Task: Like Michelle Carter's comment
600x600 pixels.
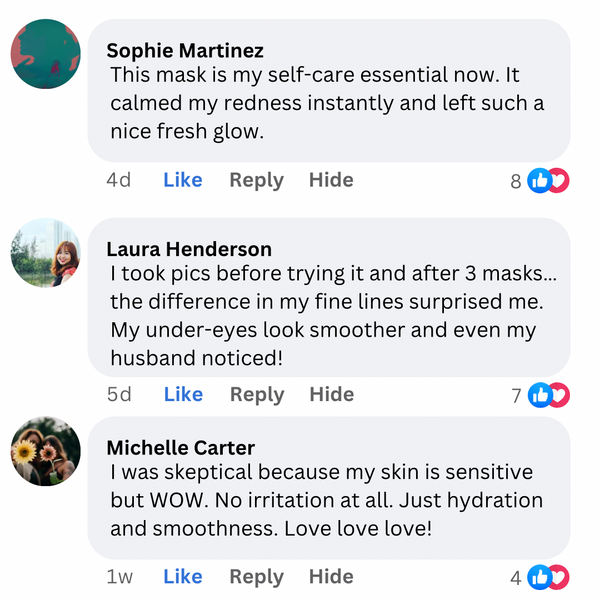Action: click(183, 576)
